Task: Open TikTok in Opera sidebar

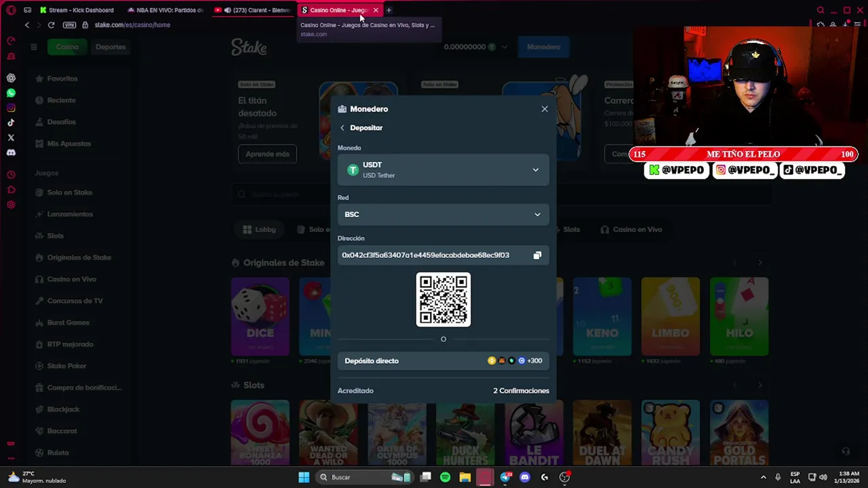Action: coord(11,123)
